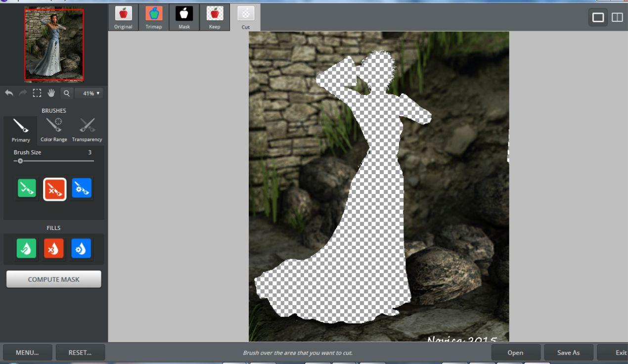Image resolution: width=628 pixels, height=364 pixels.
Task: Click the brush size value 3
Action: 90,152
